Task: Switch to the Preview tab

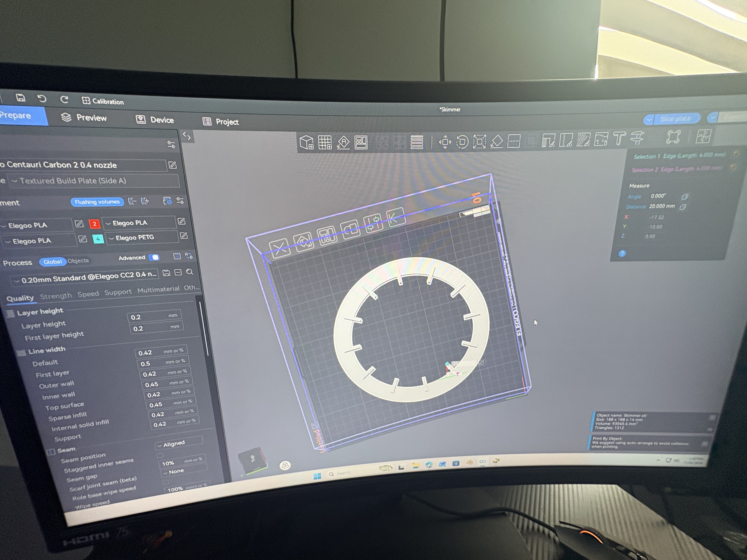Action: (x=84, y=117)
